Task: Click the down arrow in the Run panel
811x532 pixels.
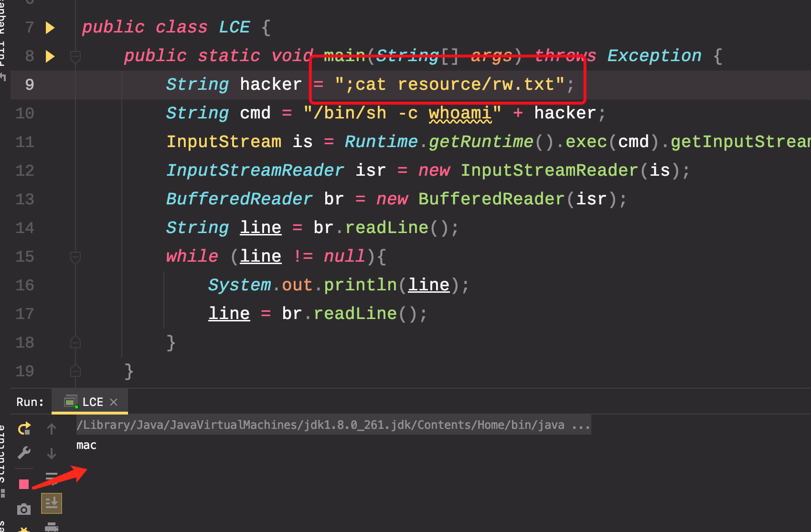Action: click(x=52, y=453)
